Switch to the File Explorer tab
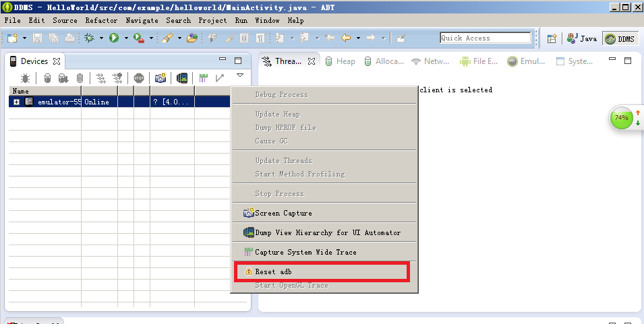 pyautogui.click(x=479, y=61)
